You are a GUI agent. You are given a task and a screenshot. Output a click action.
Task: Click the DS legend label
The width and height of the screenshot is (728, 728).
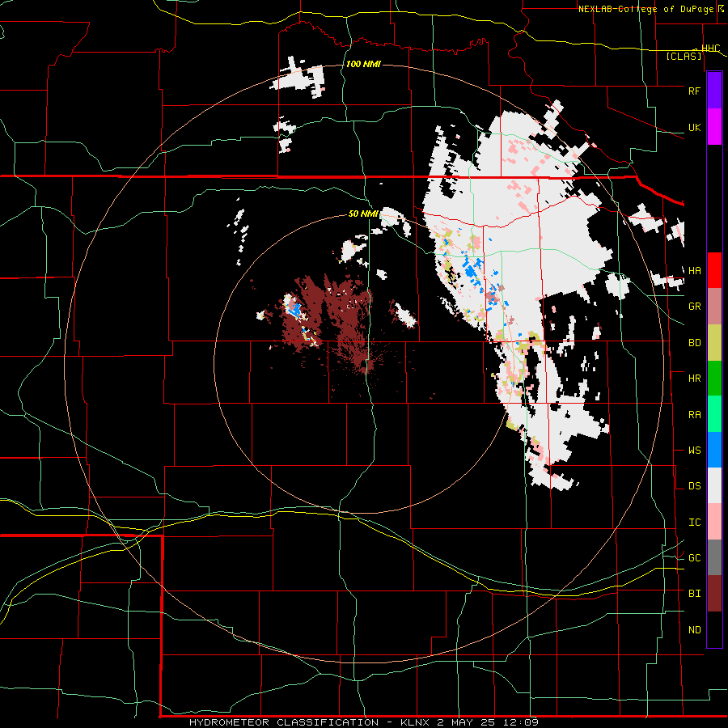pos(694,486)
